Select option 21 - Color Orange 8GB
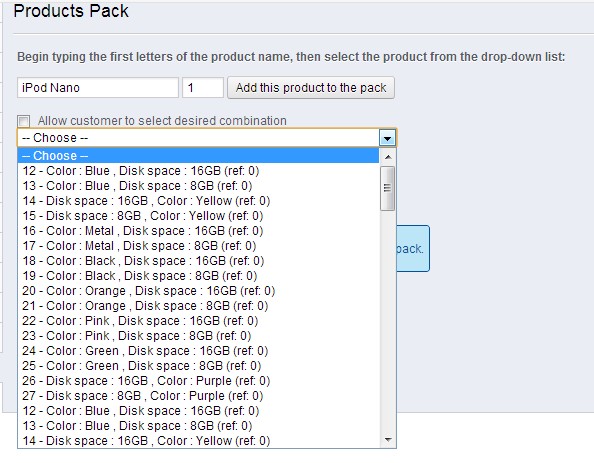This screenshot has height=463, width=594. tap(198, 306)
